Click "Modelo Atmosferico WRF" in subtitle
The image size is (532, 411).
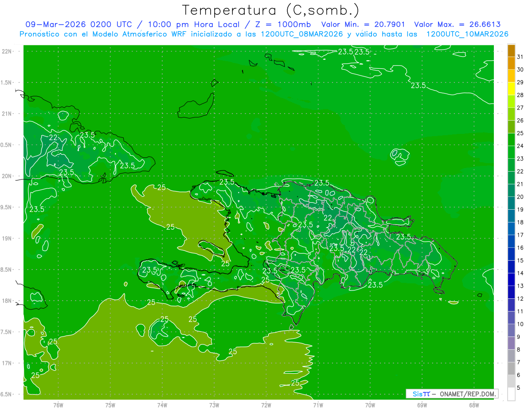[x=139, y=34]
